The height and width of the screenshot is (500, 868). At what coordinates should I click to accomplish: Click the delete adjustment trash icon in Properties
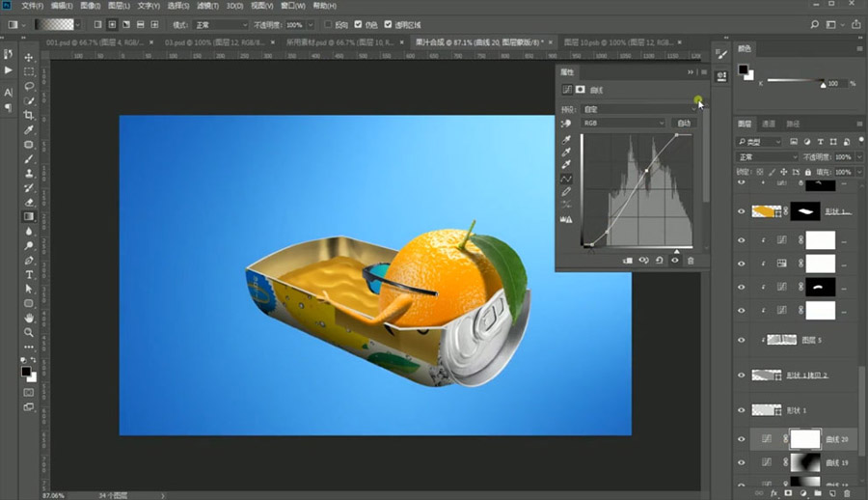pyautogui.click(x=691, y=261)
